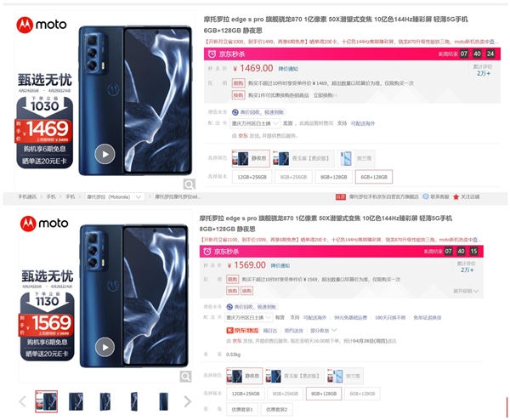Viewport: 510px width, 420px height.
Task: Open the Motorola brand breadcrumb dropdown
Action: click(x=115, y=197)
